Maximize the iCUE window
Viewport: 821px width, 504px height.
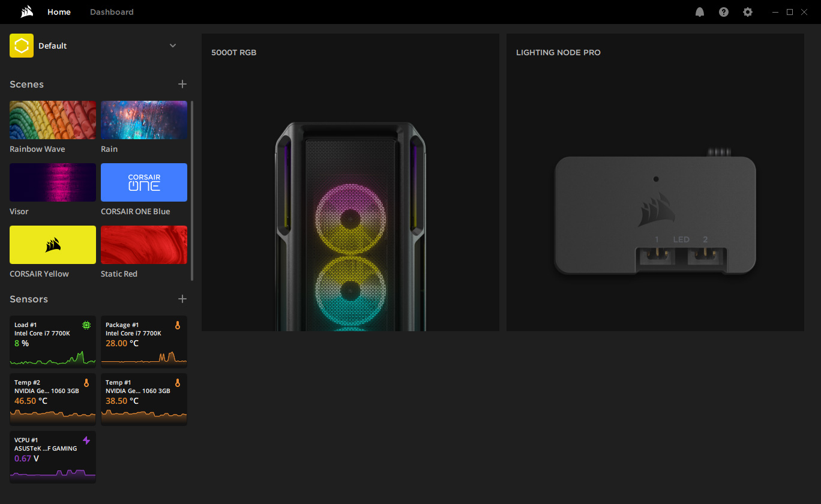(x=790, y=12)
